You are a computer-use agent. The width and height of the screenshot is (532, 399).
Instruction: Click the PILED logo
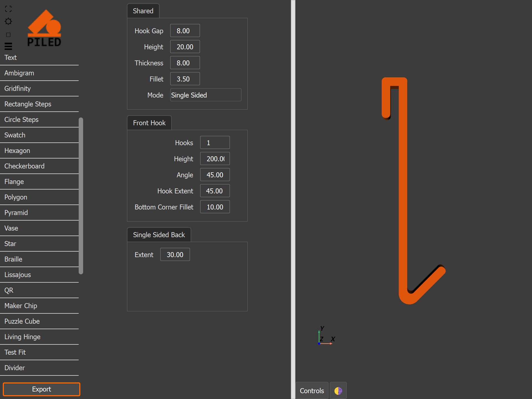[x=44, y=28]
